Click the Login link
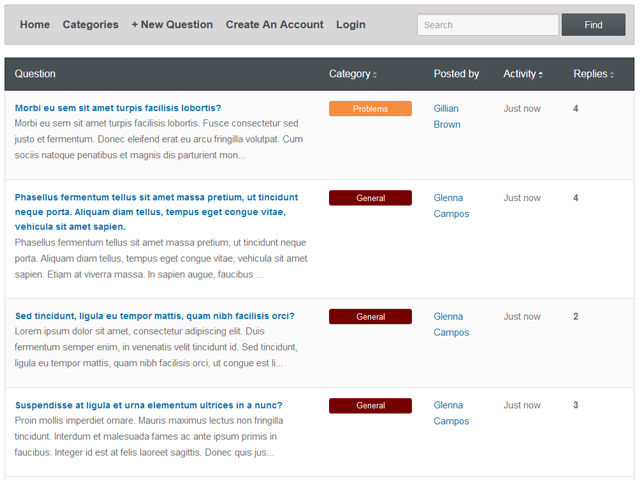 350,25
